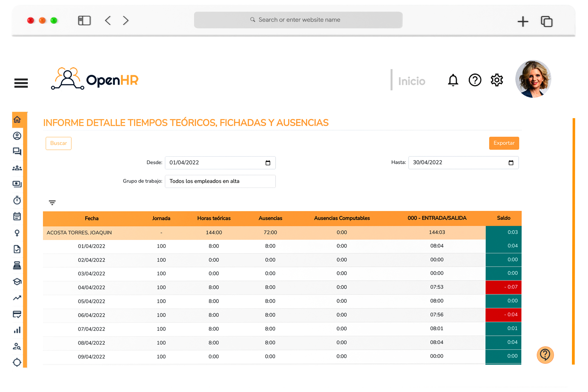Go to Inicio link

(411, 81)
